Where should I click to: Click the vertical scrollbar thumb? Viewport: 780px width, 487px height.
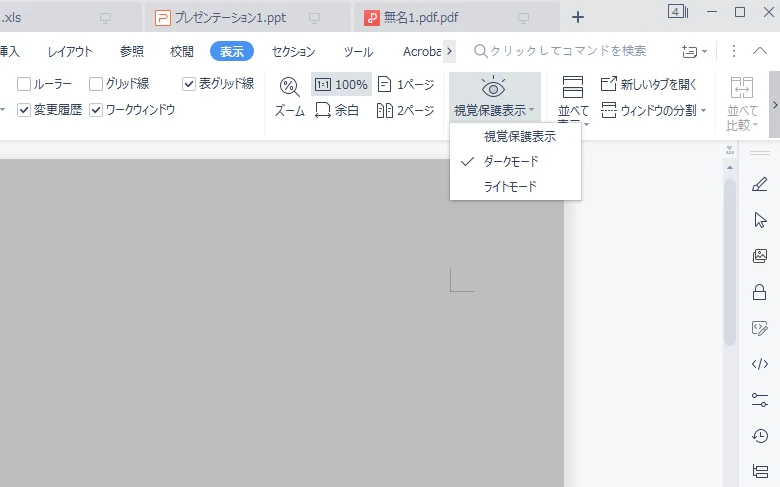pyautogui.click(x=730, y=262)
